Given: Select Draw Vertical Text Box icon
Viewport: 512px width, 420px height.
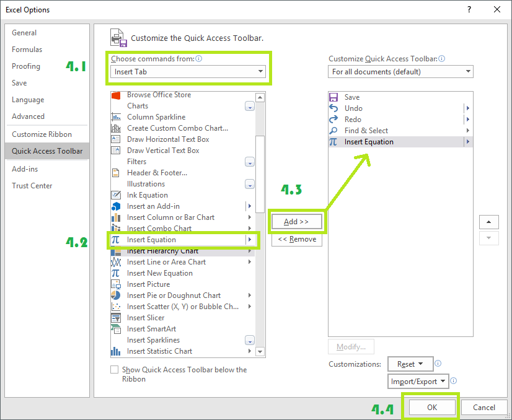Looking at the screenshot, I should point(116,150).
